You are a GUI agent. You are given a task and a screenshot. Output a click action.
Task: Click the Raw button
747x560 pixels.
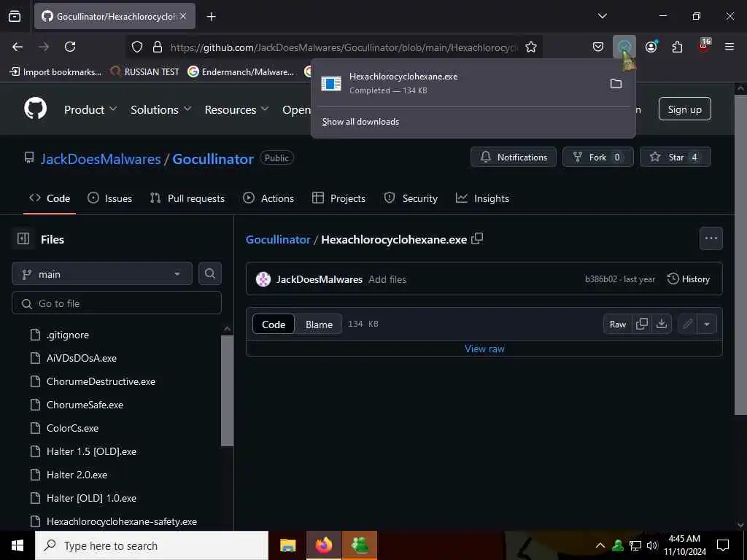click(617, 324)
